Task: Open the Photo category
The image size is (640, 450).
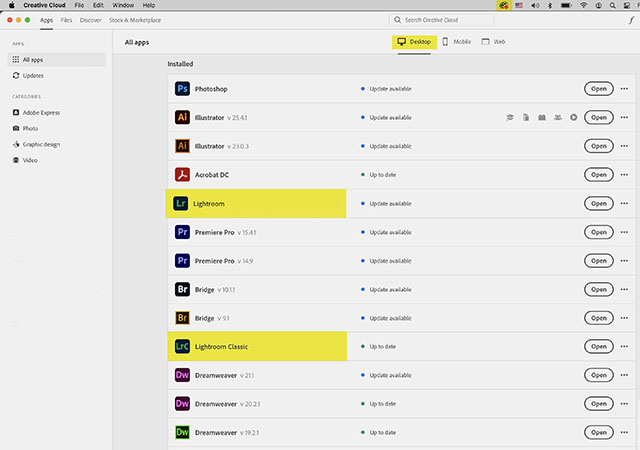Action: pyautogui.click(x=25, y=128)
